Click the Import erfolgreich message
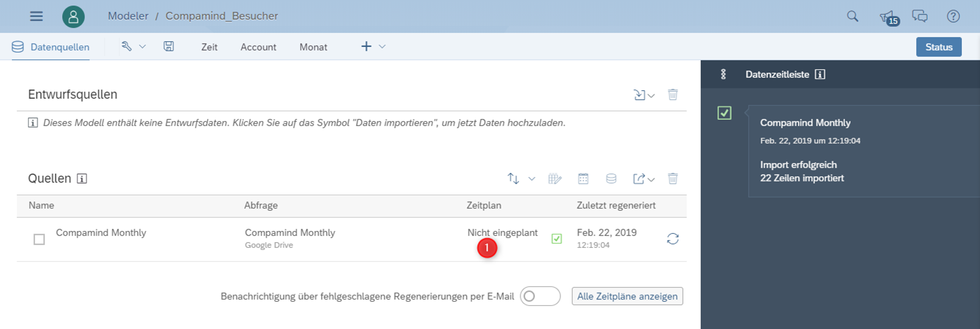This screenshot has height=329, width=980. 799,164
